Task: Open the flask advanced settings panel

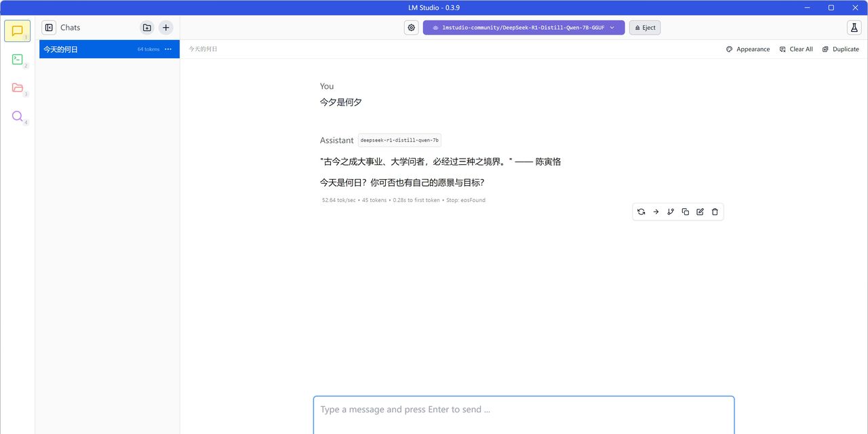Action: [854, 27]
